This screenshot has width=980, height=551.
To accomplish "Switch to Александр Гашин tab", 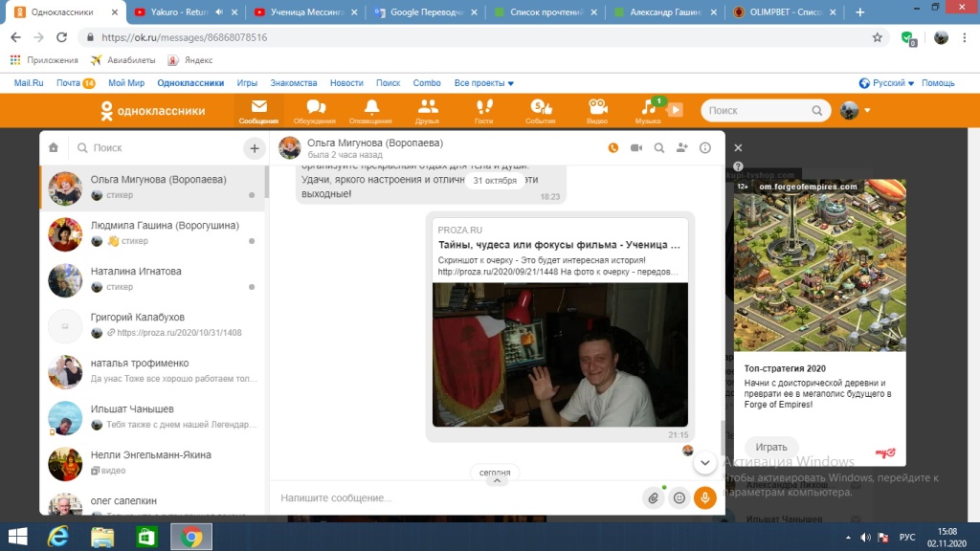I will click(665, 11).
